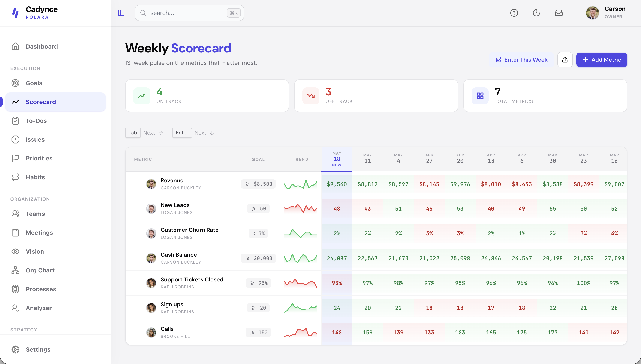Screen dimensions: 641x364
Task: Focus the search field
Action: pos(189,13)
